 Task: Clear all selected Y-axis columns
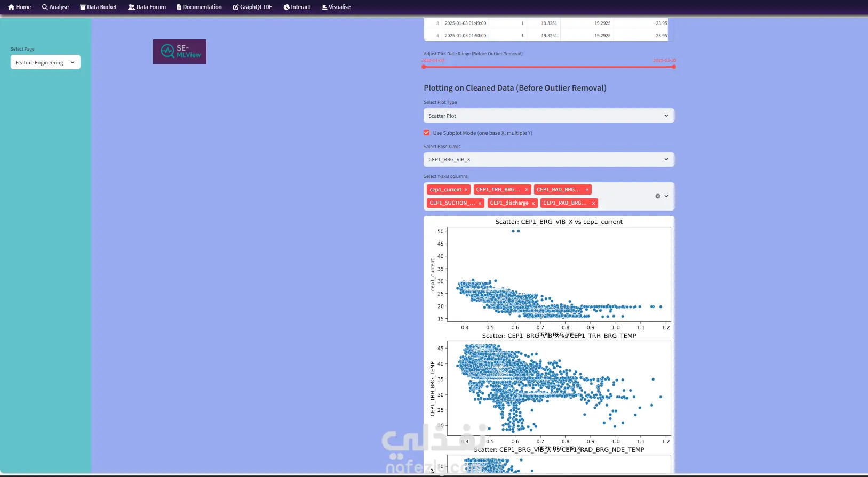click(658, 196)
